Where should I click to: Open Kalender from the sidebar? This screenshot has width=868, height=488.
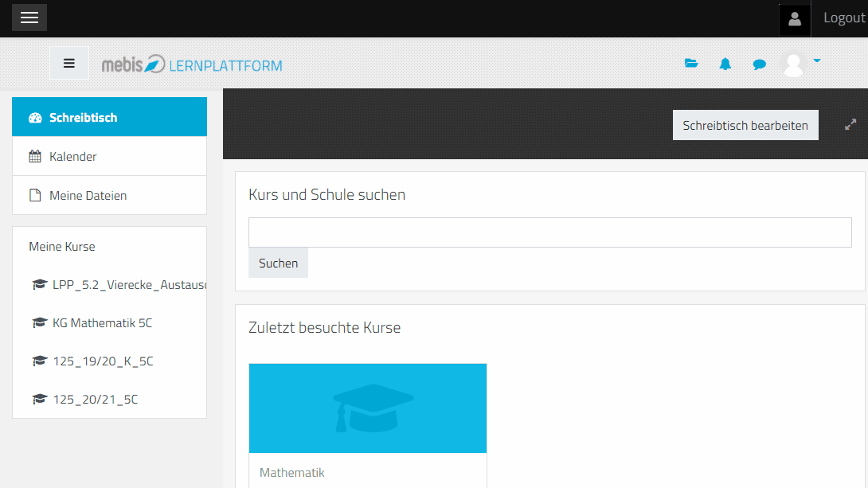click(109, 156)
